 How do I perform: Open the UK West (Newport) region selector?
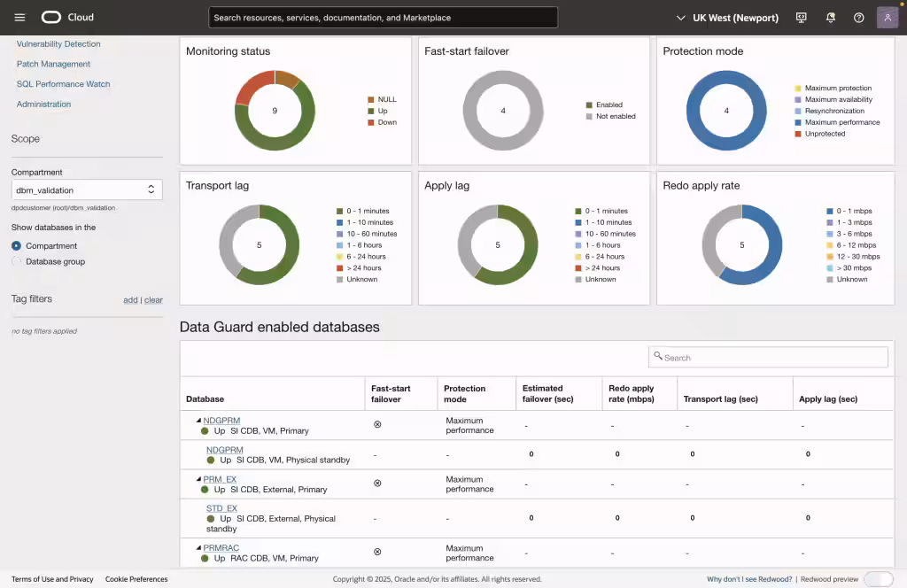point(729,17)
